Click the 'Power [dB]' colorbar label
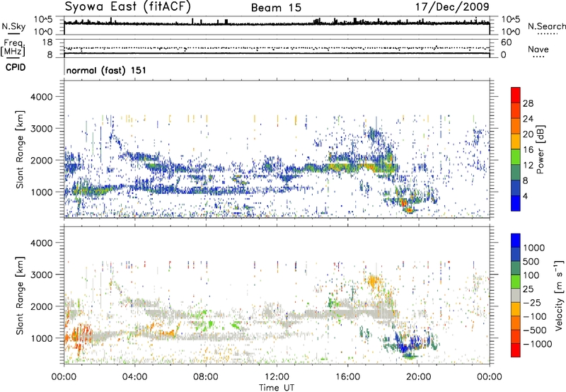This screenshot has width=566, height=392. [541, 149]
